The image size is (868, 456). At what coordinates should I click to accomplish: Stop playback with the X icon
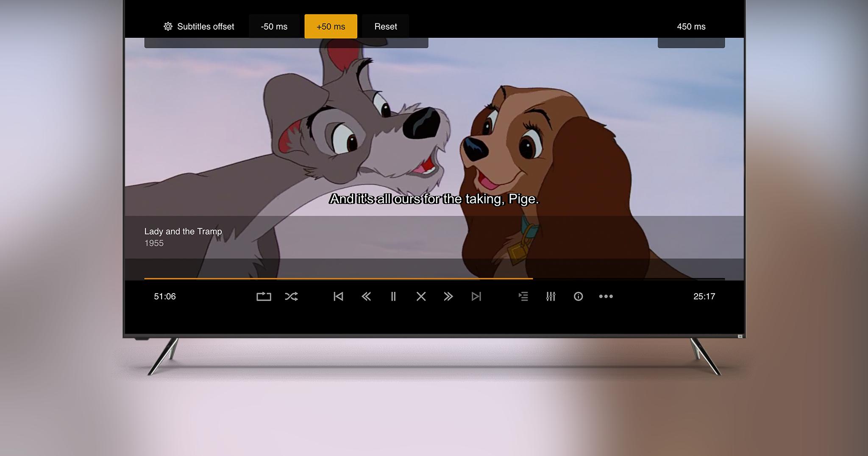coord(421,297)
